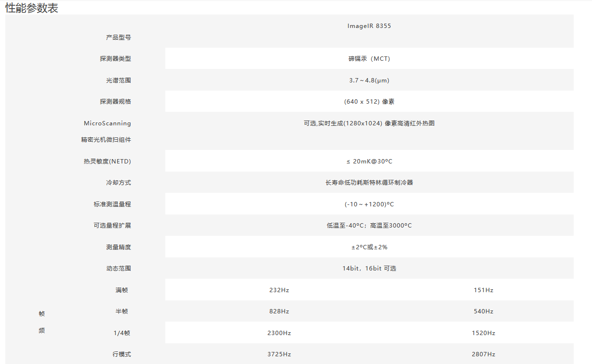Viewport: 592px width, 364px height.
Task: Click the ≤ 20mK@30ºC sensitivity value
Action: pos(369,162)
